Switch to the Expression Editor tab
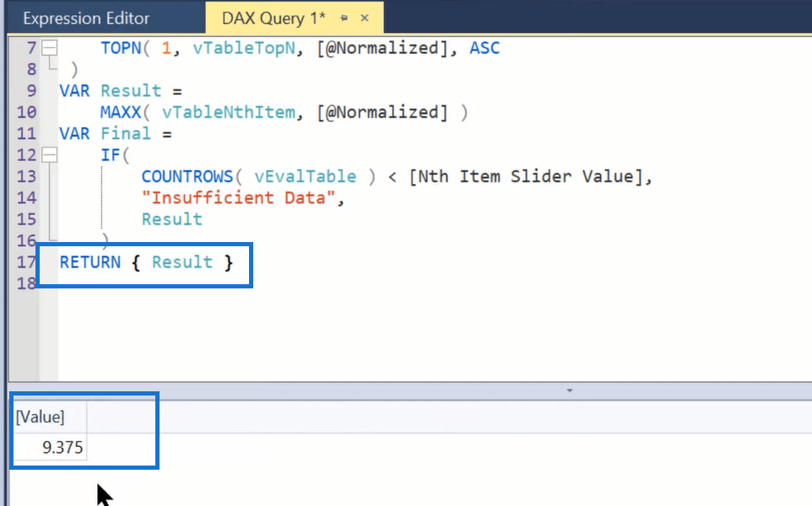Viewport: 812px width, 506px height. pos(86,18)
